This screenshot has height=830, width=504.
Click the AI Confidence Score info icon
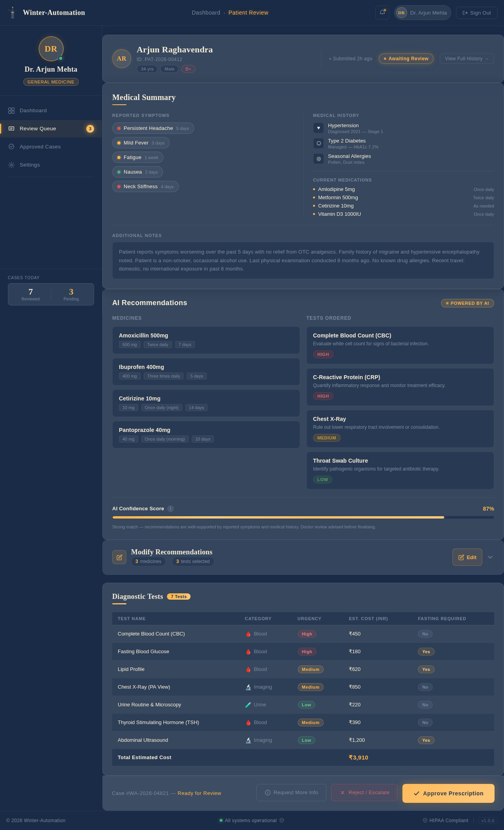point(170,509)
